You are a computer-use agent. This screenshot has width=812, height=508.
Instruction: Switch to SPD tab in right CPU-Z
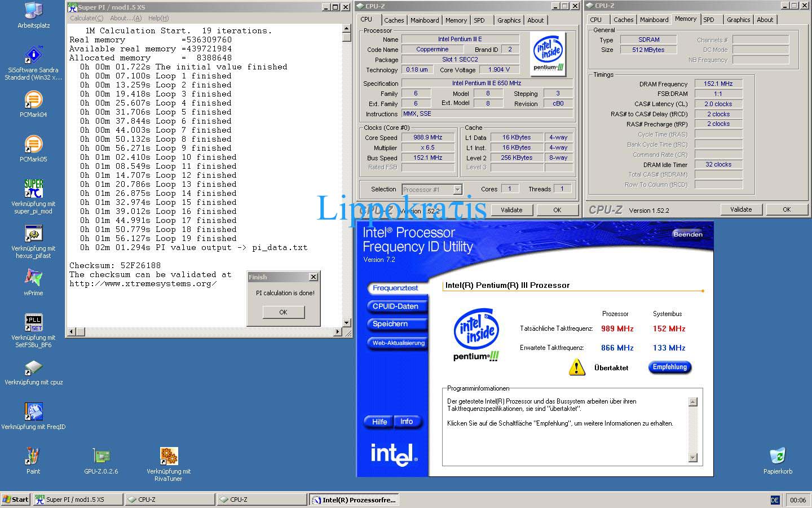709,20
